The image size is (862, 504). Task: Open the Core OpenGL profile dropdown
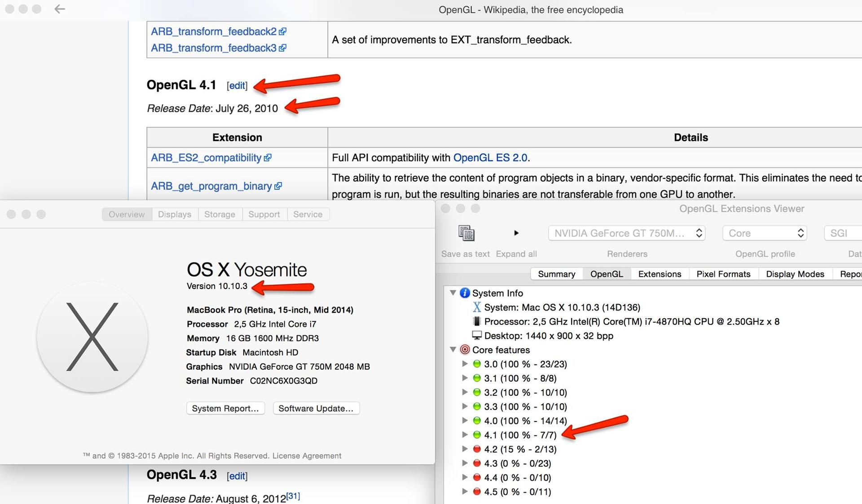[x=764, y=233]
